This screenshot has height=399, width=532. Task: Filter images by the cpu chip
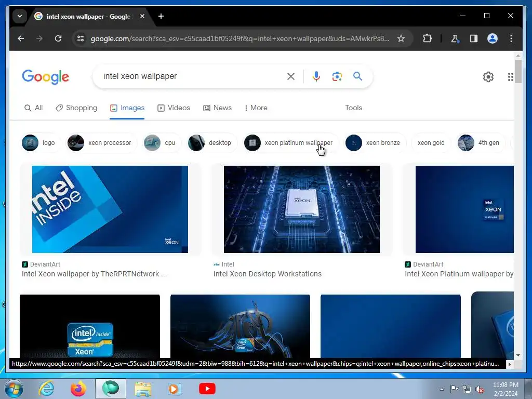pyautogui.click(x=162, y=143)
